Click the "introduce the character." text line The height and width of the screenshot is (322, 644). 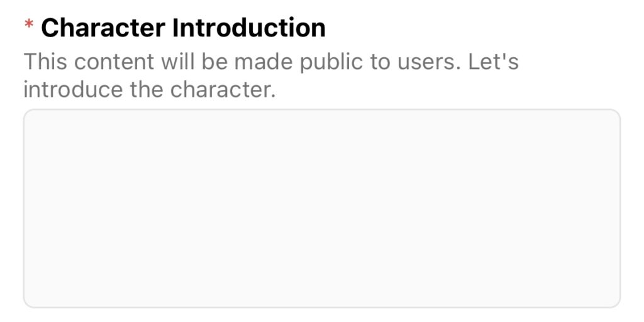[150, 89]
